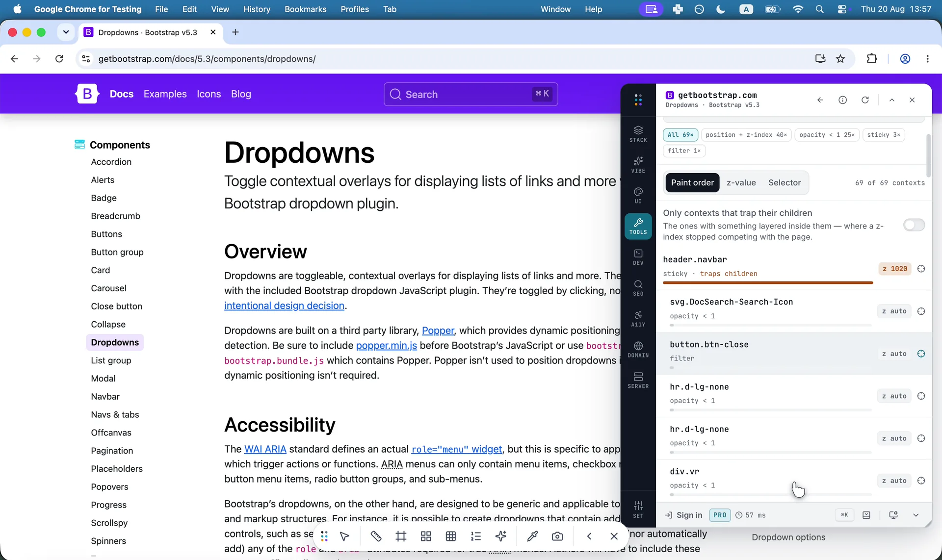The width and height of the screenshot is (942, 560).
Task: Open the Modal component docs in sidebar
Action: tap(103, 379)
